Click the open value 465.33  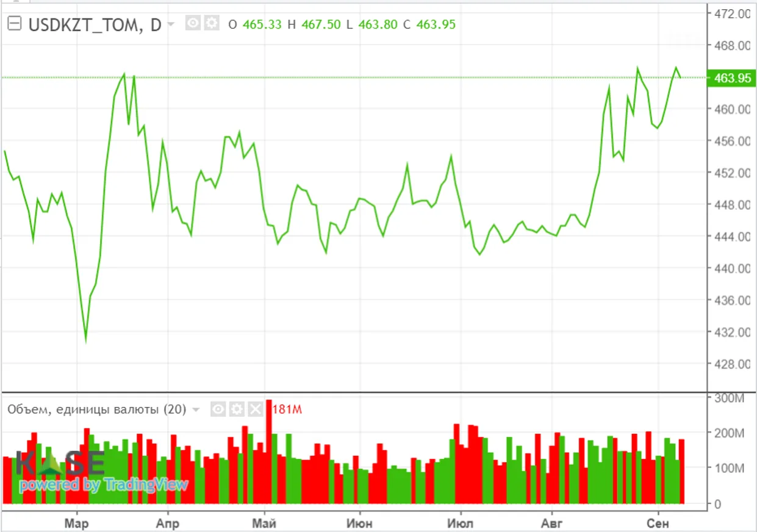click(x=262, y=24)
